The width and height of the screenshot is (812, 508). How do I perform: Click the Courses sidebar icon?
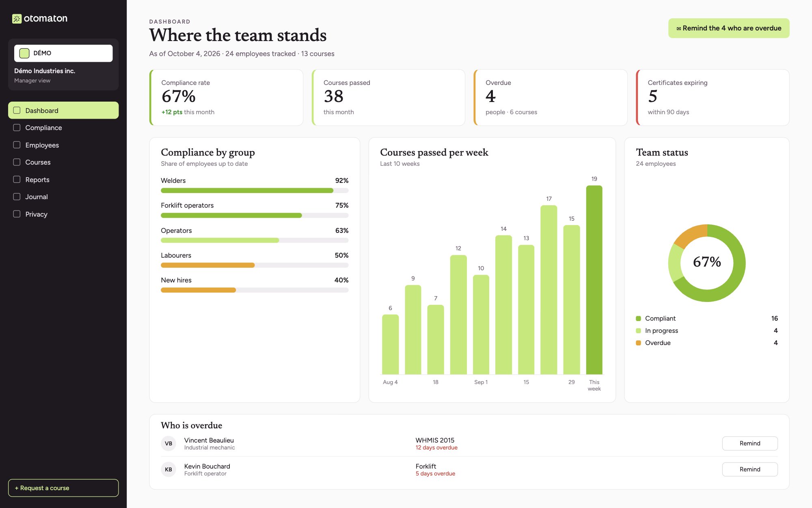[17, 162]
